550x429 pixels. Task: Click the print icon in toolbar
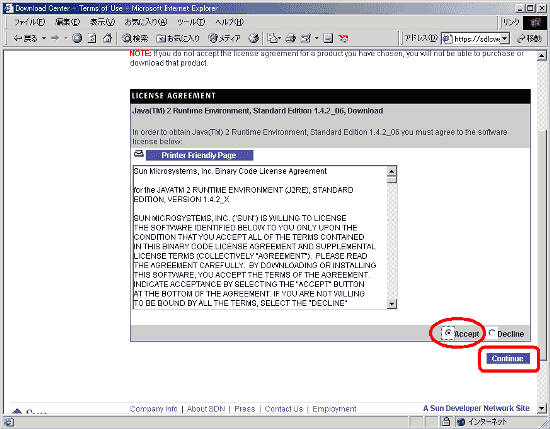(290, 38)
